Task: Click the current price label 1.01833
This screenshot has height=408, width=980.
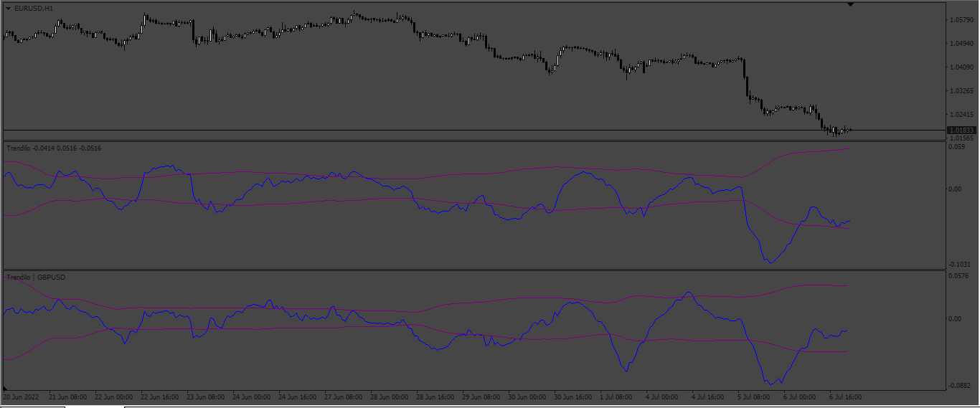Action: coord(961,131)
